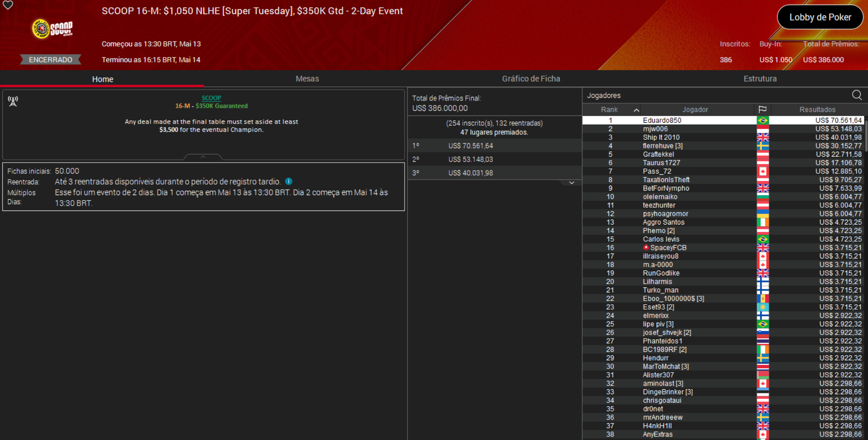
Task: Select olelemaiko player row
Action: click(723, 197)
